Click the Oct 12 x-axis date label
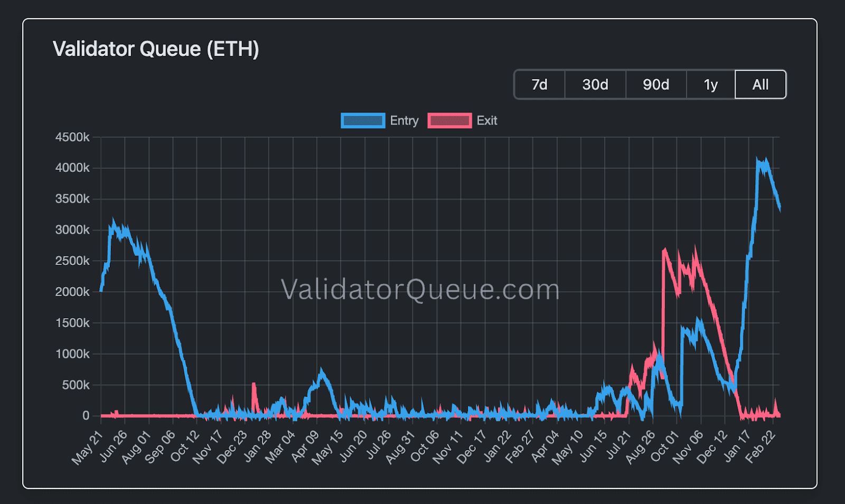Screen dimensions: 845x504 pos(185,446)
